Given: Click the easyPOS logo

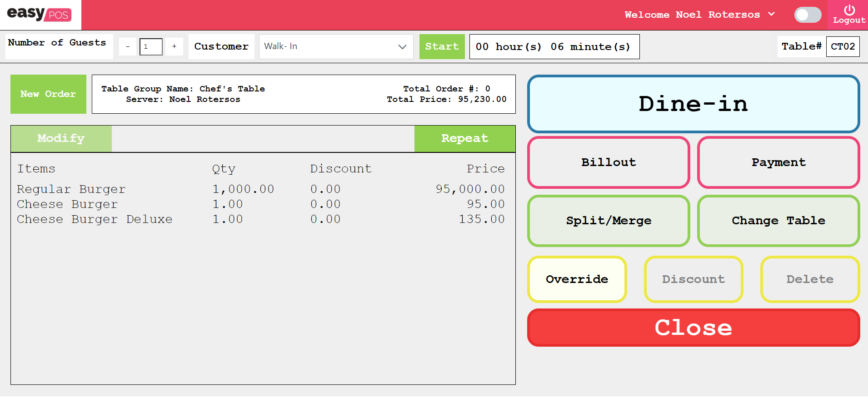Looking at the screenshot, I should tap(40, 14).
